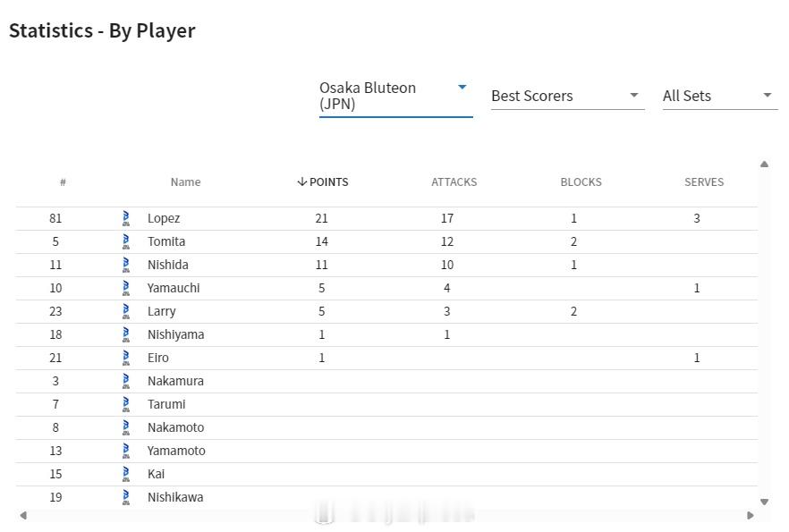Click the team logo icon beside Larry
The height and width of the screenshot is (532, 789).
pyautogui.click(x=126, y=311)
